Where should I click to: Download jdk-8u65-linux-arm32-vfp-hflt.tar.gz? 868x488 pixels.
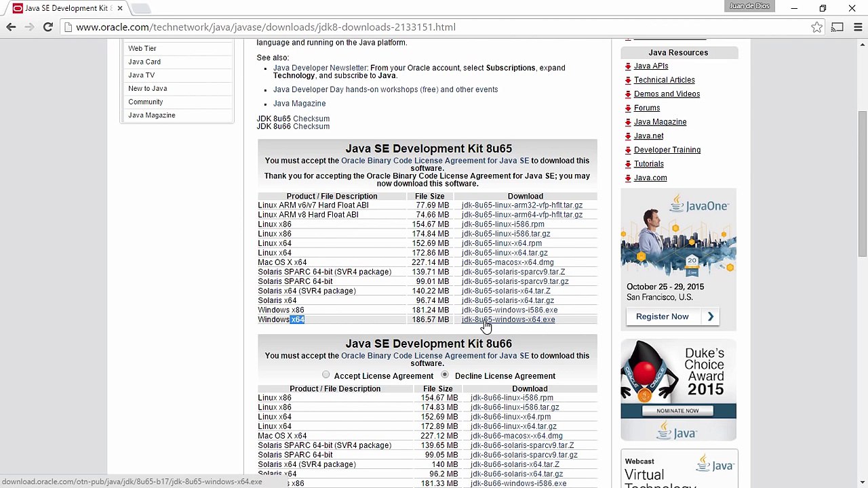click(x=522, y=205)
